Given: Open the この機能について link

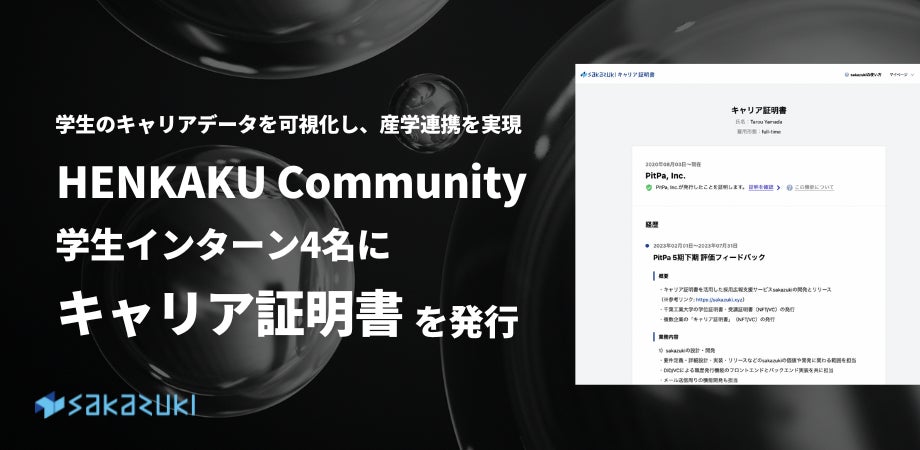Looking at the screenshot, I should tap(814, 188).
